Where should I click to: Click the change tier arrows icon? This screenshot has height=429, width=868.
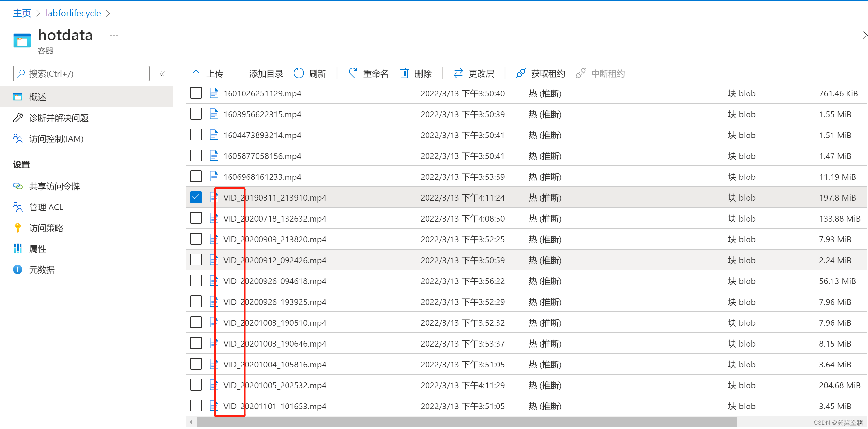(458, 73)
